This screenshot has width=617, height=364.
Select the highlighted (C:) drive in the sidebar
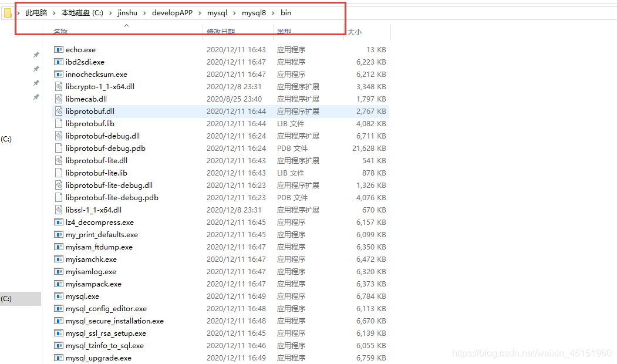(21, 299)
